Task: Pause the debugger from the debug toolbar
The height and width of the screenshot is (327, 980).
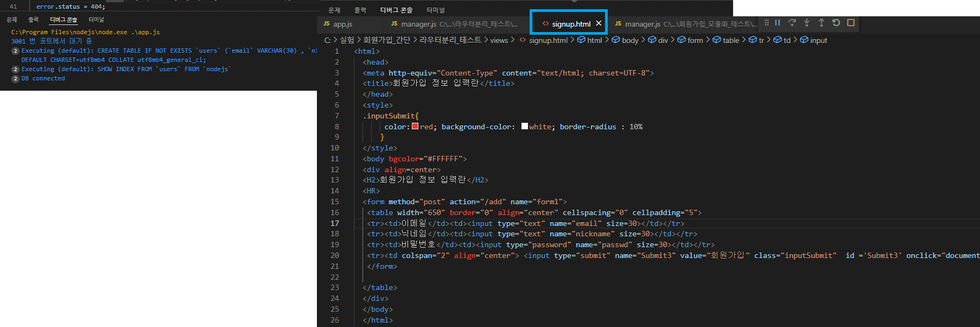Action: pyautogui.click(x=778, y=23)
